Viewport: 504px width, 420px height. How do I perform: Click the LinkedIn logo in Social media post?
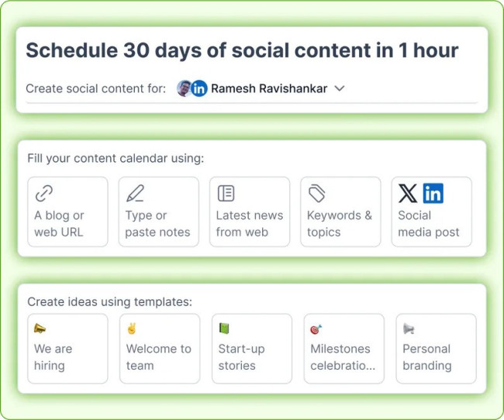433,193
